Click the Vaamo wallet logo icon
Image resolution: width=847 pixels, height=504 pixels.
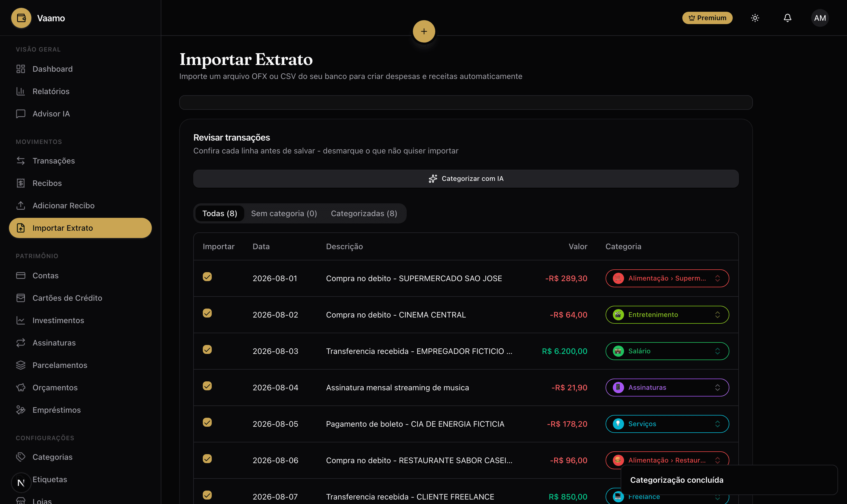[x=21, y=18]
